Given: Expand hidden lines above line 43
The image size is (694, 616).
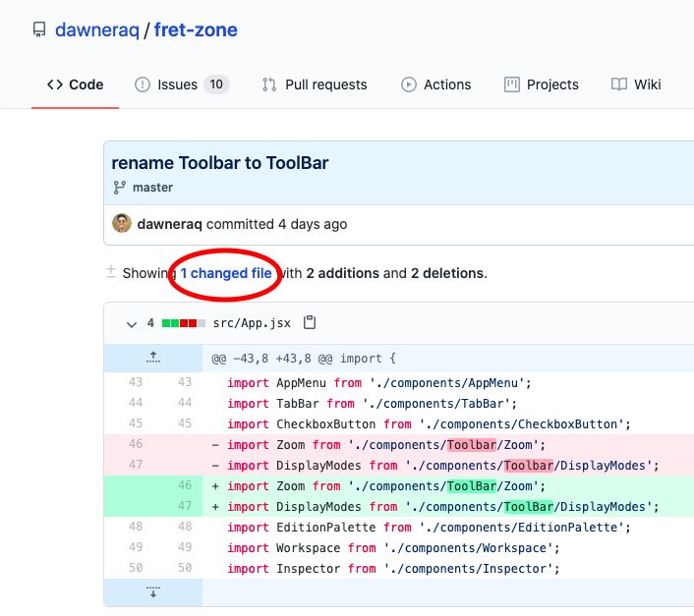Looking at the screenshot, I should pos(153,358).
